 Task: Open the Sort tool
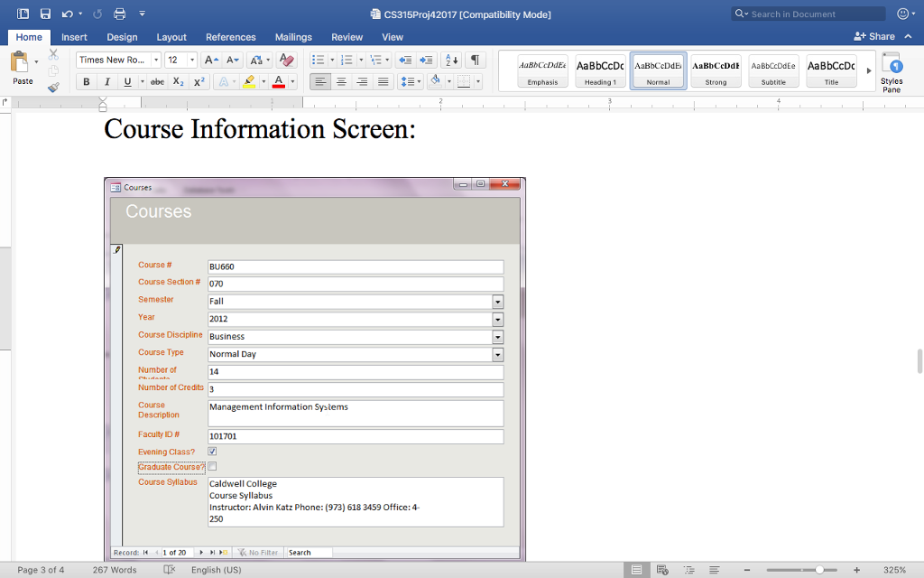(450, 60)
